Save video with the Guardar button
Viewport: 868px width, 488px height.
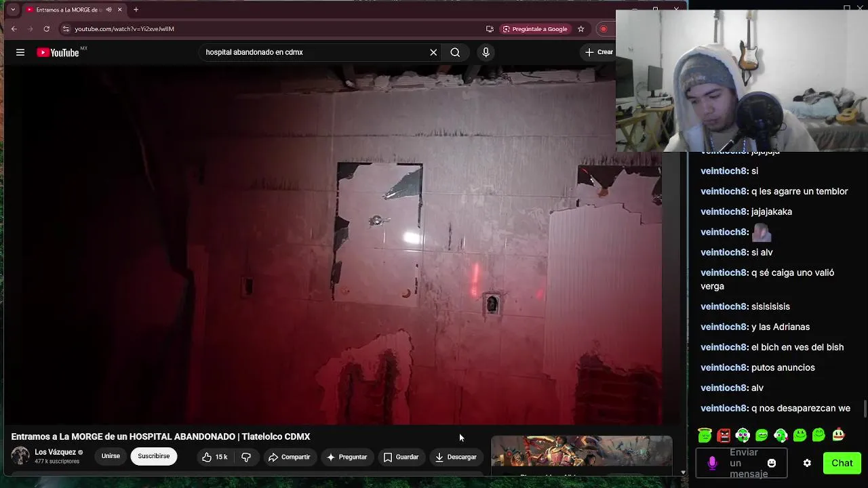pyautogui.click(x=401, y=457)
